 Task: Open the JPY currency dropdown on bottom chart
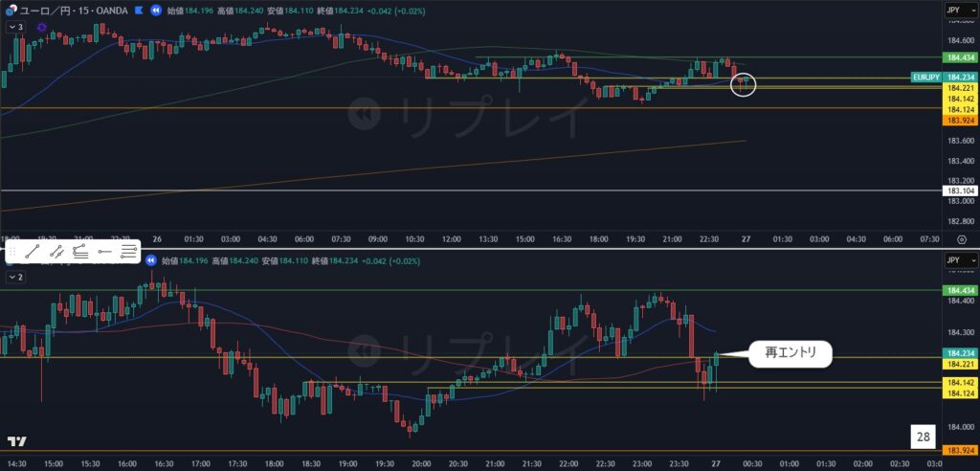(x=960, y=260)
